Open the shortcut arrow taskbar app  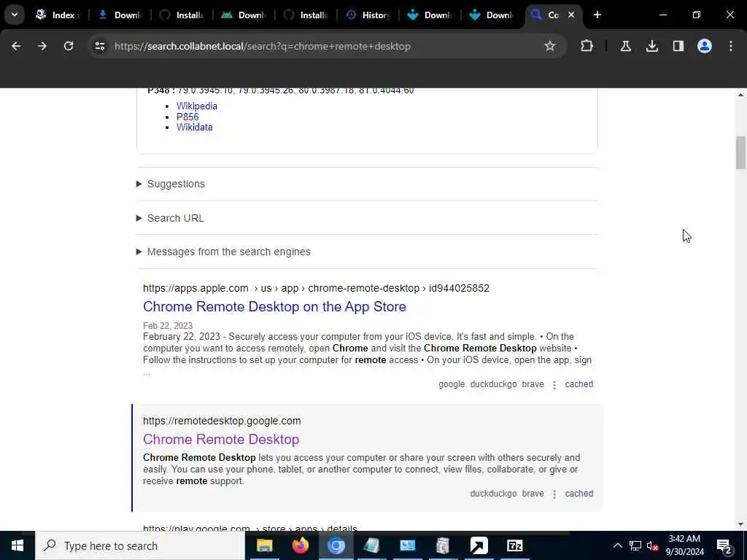tap(479, 545)
